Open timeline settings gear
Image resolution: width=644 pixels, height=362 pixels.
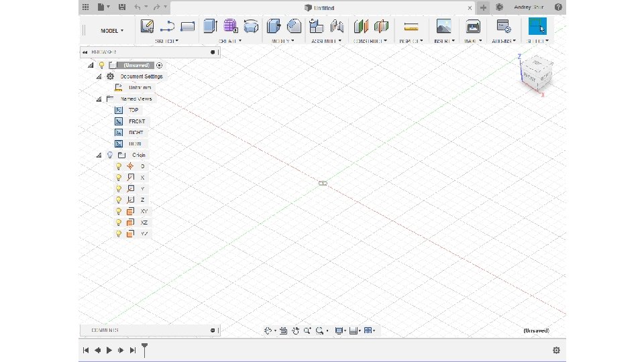(x=556, y=350)
